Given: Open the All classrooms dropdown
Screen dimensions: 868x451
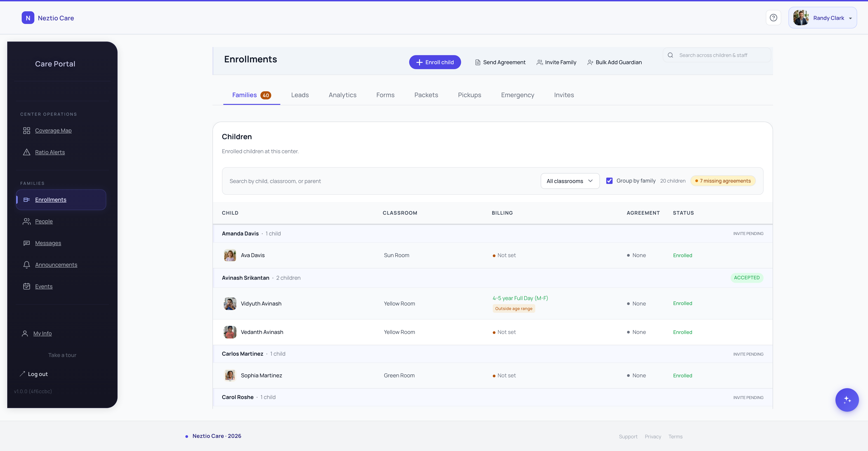Looking at the screenshot, I should 570,181.
